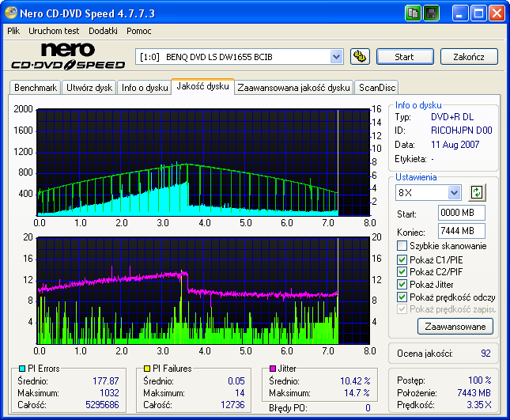Maximize the Nero CD-DVD Speed window
The height and width of the screenshot is (420, 510).
point(478,13)
